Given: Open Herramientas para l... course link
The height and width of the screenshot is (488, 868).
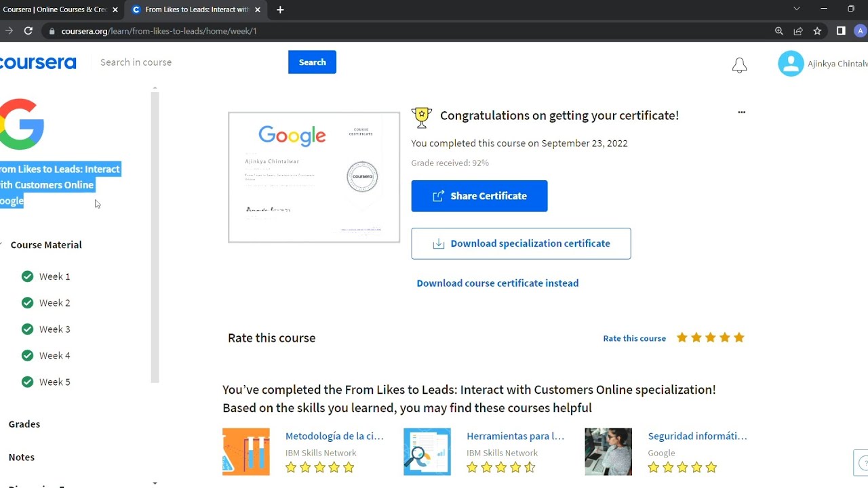Looking at the screenshot, I should 515,436.
